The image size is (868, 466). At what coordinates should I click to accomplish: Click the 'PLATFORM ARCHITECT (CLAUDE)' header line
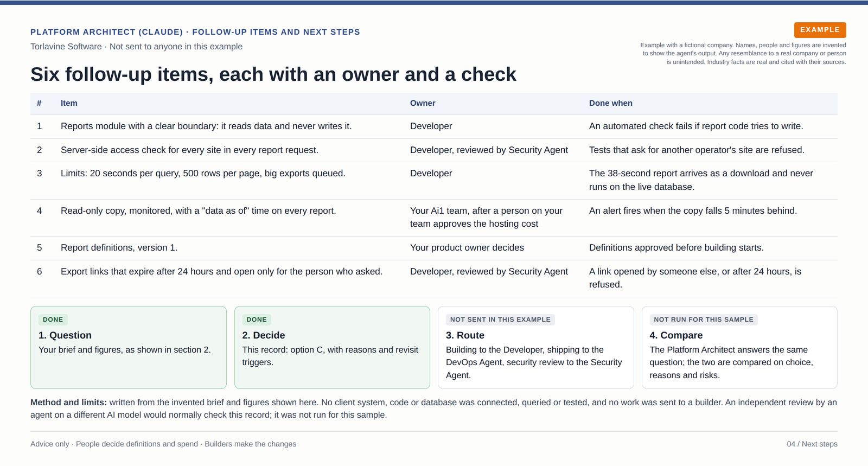tap(195, 32)
